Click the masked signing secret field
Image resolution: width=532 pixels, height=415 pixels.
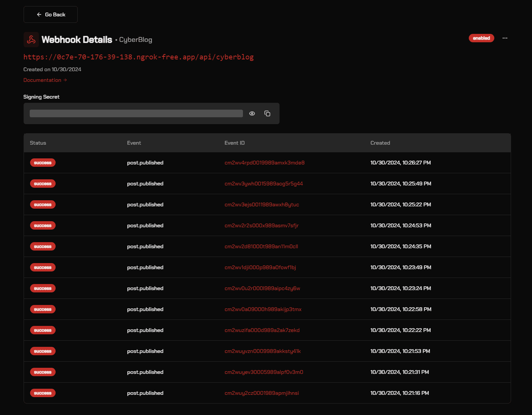point(136,113)
